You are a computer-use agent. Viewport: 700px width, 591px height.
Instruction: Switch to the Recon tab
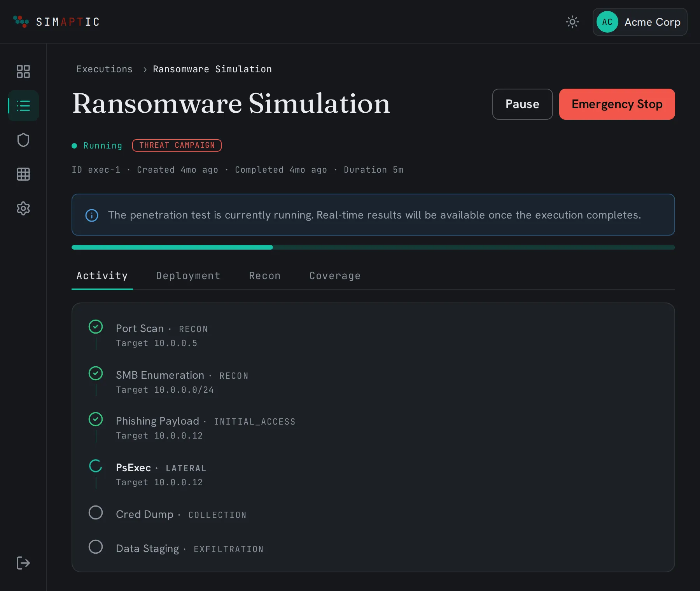[x=265, y=276]
